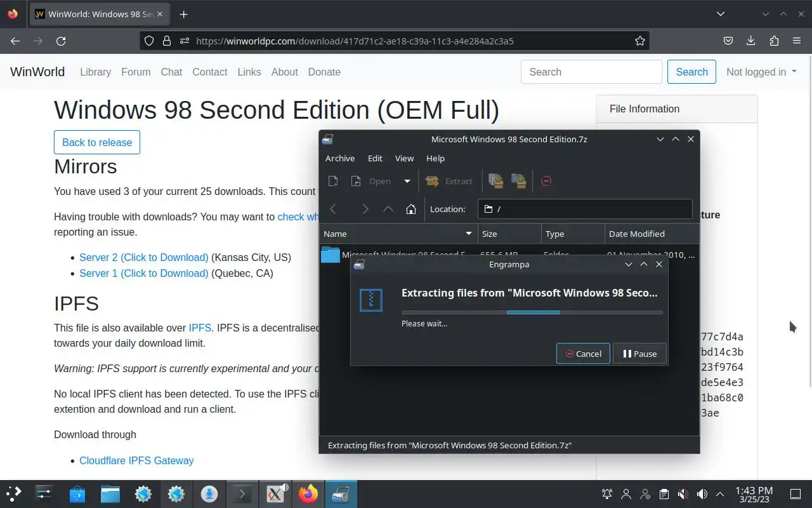Open the View menu in Engrampa
The height and width of the screenshot is (508, 812).
click(x=404, y=158)
